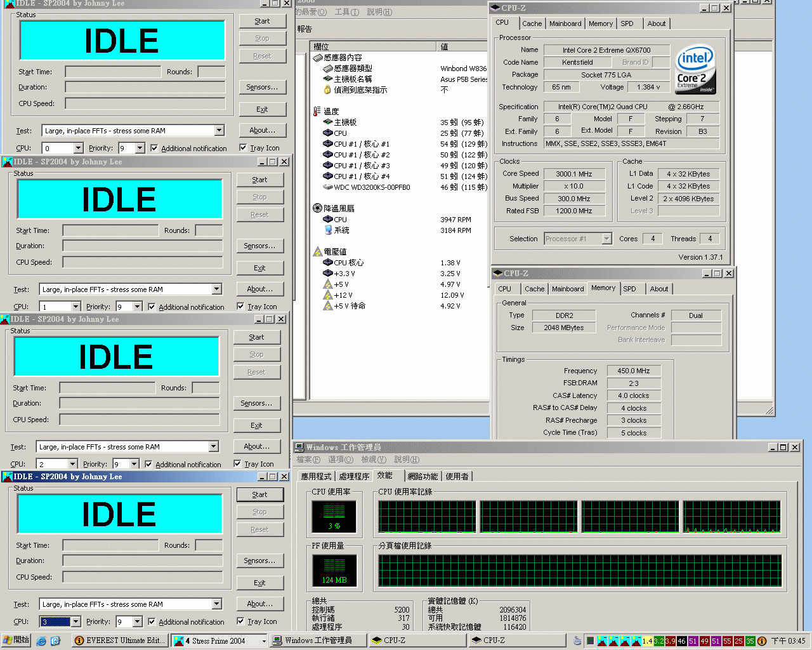Open the 工具(T) menu in EVEREST
The image size is (812, 650).
point(346,12)
